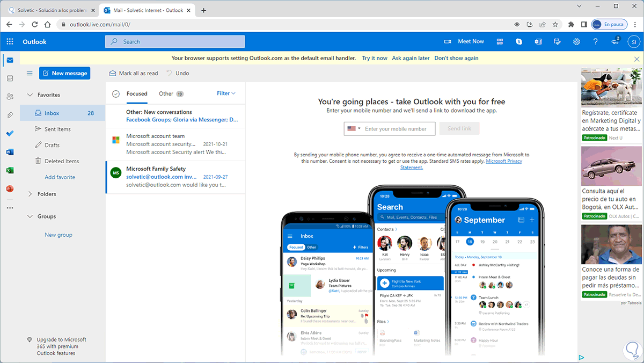The width and height of the screenshot is (644, 363).
Task: Open Outlook settings gear
Action: [576, 41]
